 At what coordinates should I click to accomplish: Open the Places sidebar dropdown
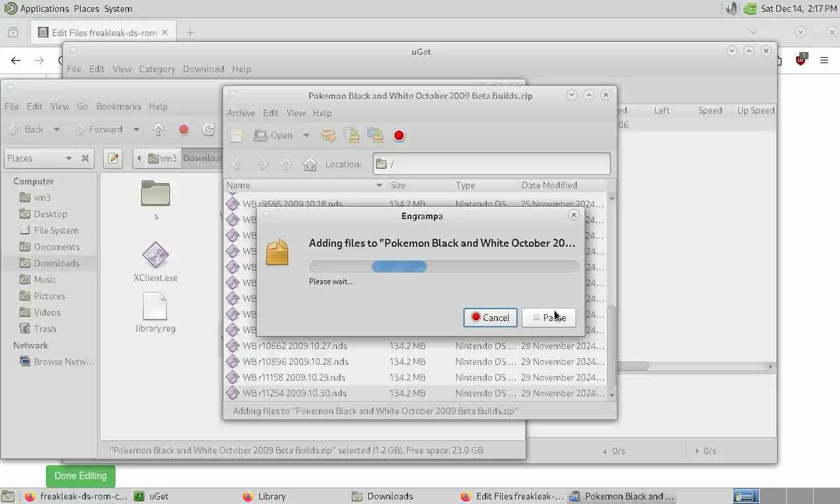click(39, 158)
